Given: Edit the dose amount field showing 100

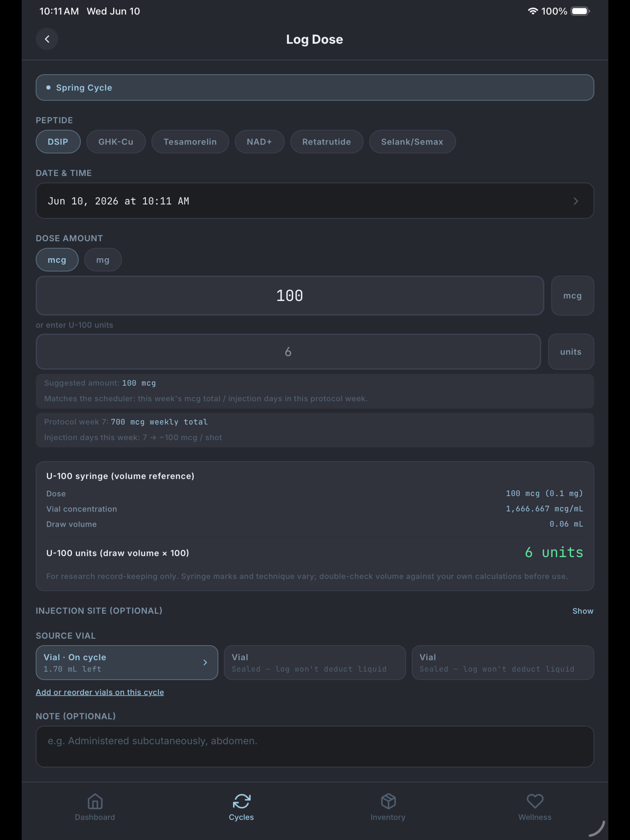Looking at the screenshot, I should (290, 295).
